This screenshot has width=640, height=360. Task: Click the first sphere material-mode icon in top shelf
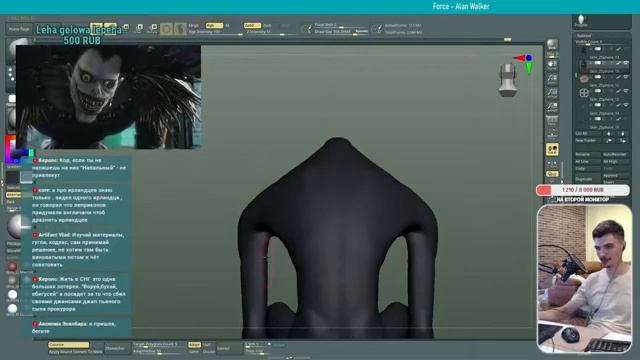click(x=167, y=29)
